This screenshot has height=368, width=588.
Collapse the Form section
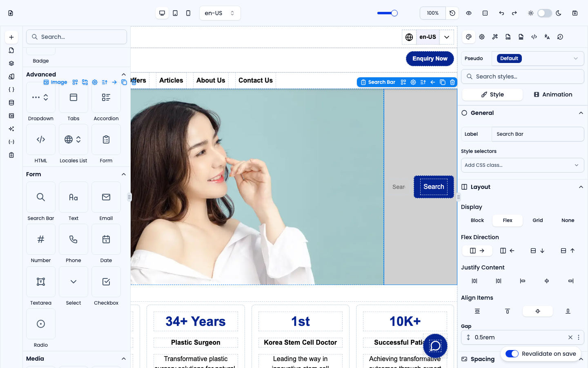pos(124,174)
